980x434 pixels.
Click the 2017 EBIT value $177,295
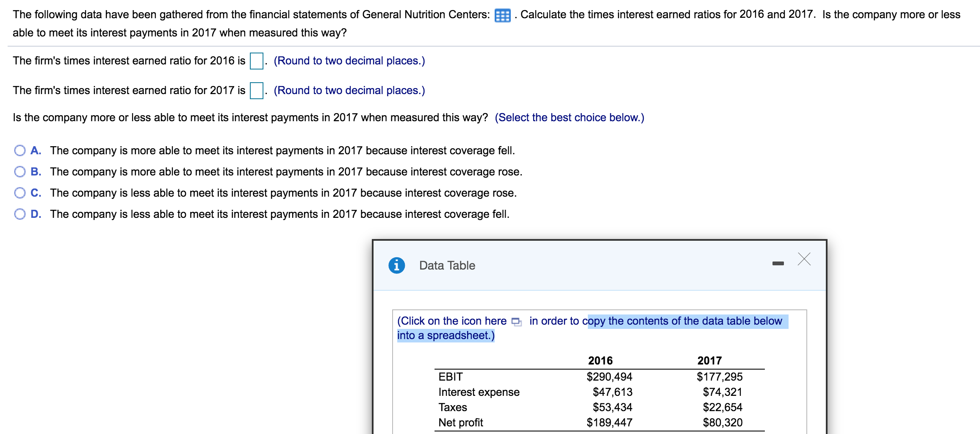pyautogui.click(x=720, y=376)
